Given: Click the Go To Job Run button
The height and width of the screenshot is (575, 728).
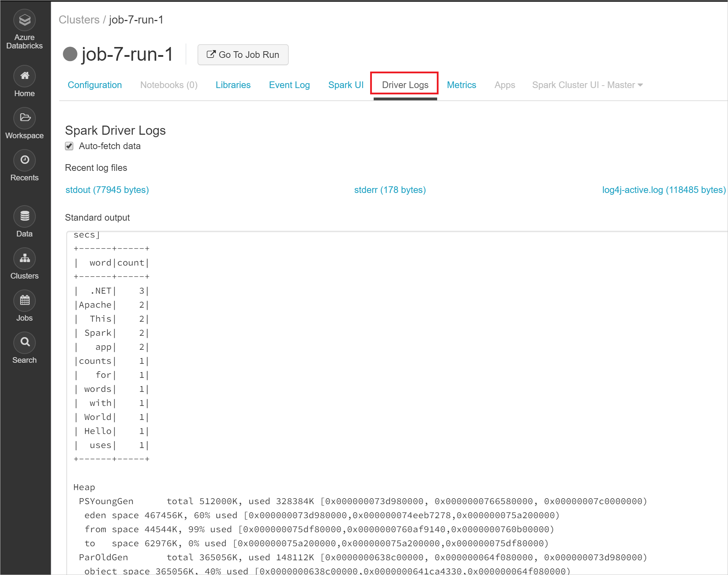Looking at the screenshot, I should coord(243,55).
